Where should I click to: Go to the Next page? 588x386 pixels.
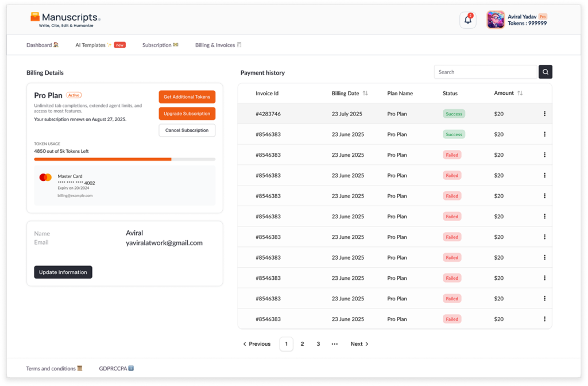pos(359,344)
